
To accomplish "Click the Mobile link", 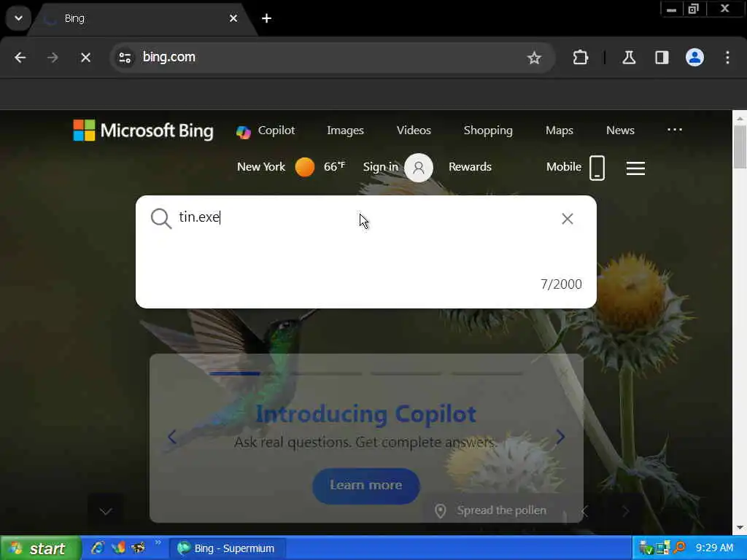I will [x=564, y=167].
